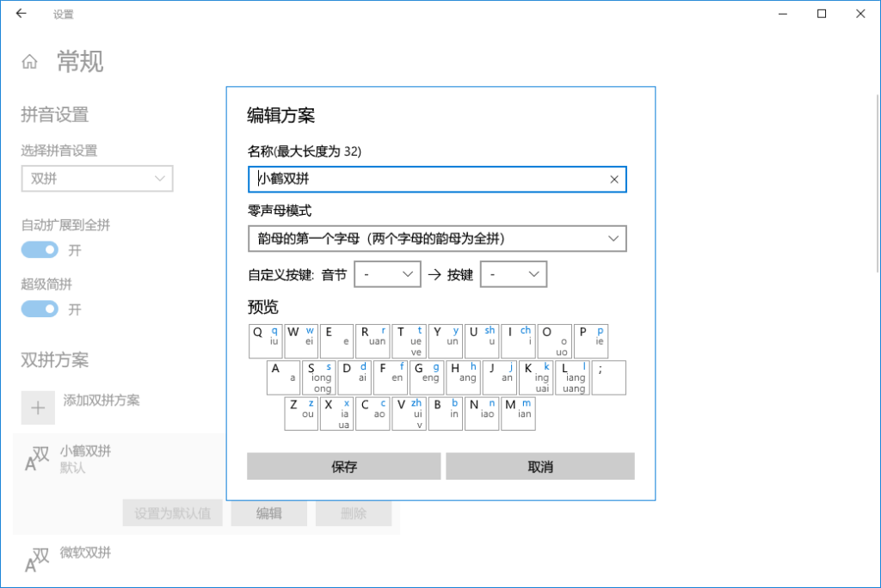Click the back arrow in Settings title bar
The height and width of the screenshot is (588, 881).
(x=21, y=14)
